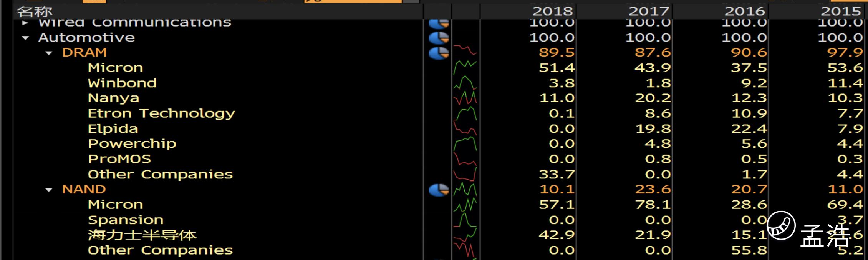Open the Nanya row sparkline chart

pyautogui.click(x=465, y=98)
